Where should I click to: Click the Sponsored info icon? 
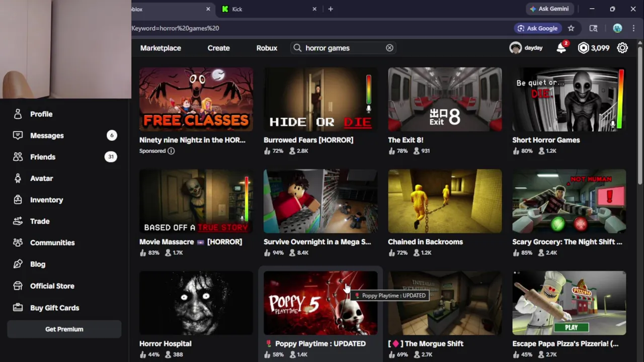[171, 151]
